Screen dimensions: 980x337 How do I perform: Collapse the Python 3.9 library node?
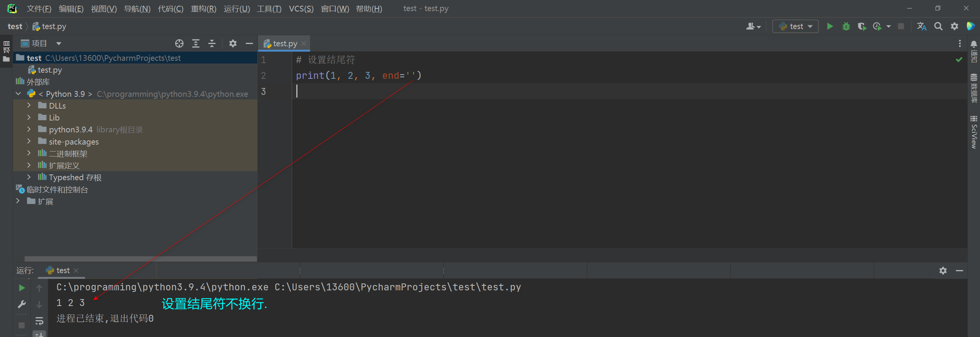point(18,94)
